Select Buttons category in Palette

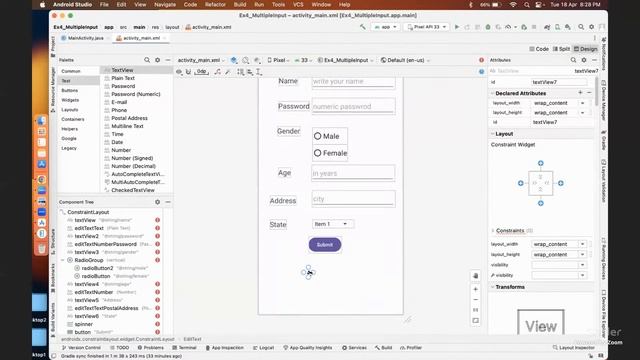click(70, 91)
